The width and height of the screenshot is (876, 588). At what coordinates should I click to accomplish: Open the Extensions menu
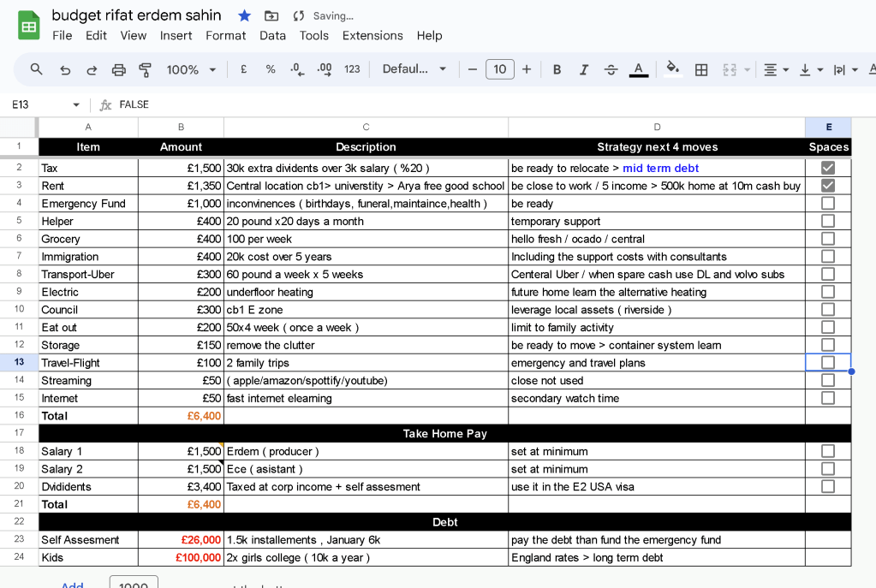[x=372, y=35]
